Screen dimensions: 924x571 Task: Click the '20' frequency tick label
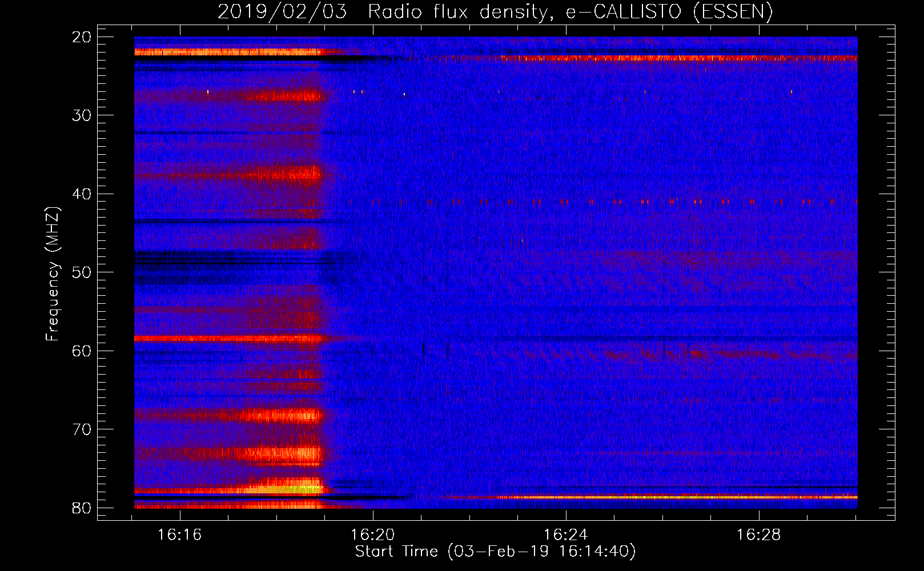(82, 37)
